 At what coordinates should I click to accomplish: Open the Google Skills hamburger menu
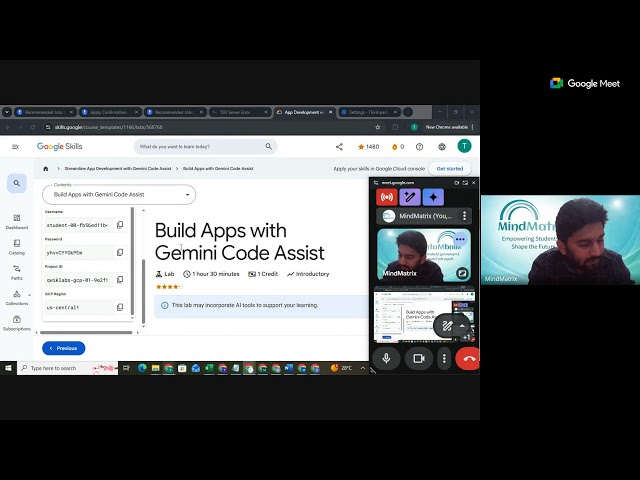pos(15,146)
